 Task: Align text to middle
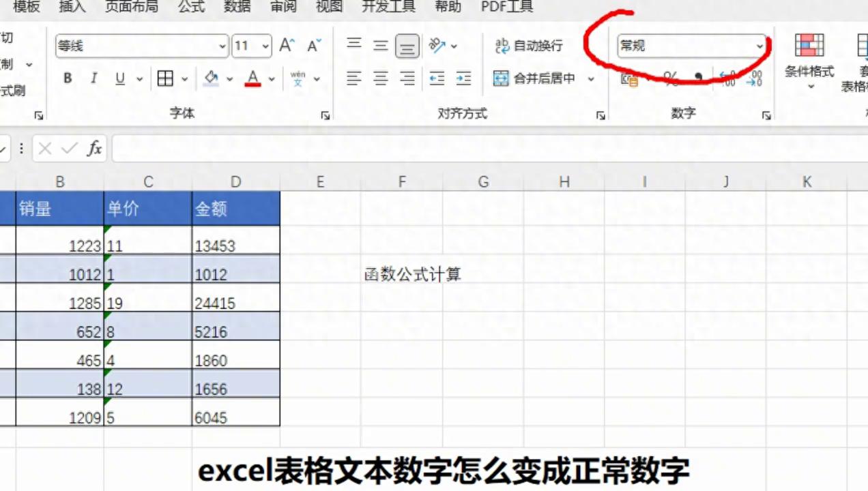[381, 45]
